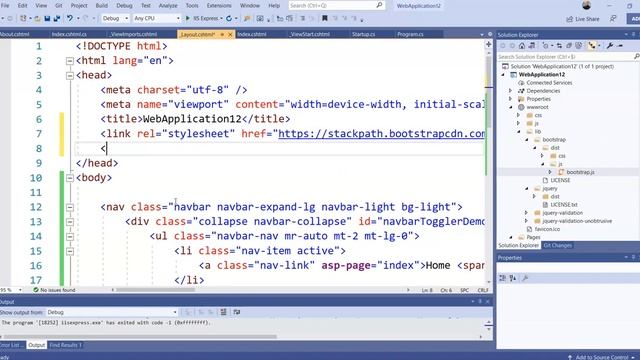Click Property Pages wrench icon in Properties panel

point(525,278)
